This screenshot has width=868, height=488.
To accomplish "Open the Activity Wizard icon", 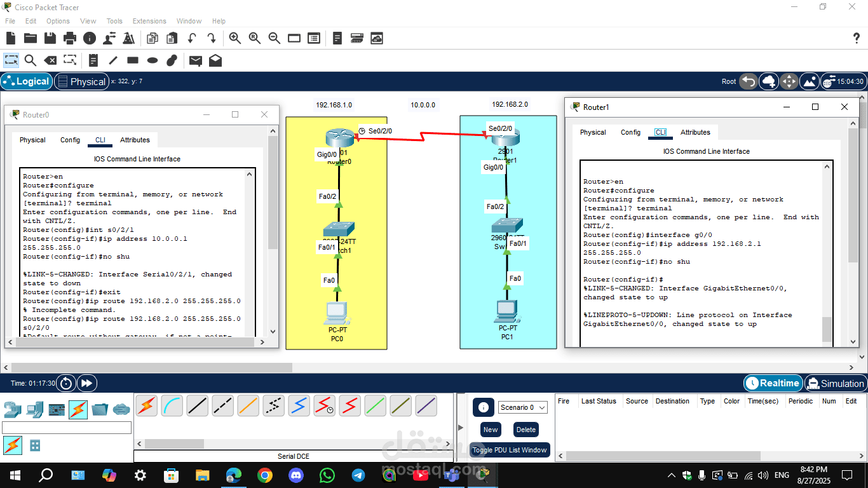I will click(x=128, y=38).
